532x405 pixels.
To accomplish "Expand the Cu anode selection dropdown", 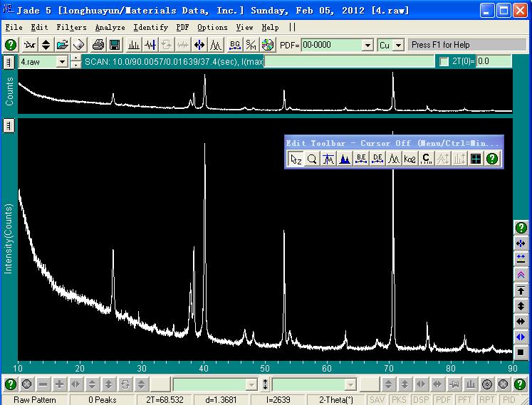I will click(397, 45).
